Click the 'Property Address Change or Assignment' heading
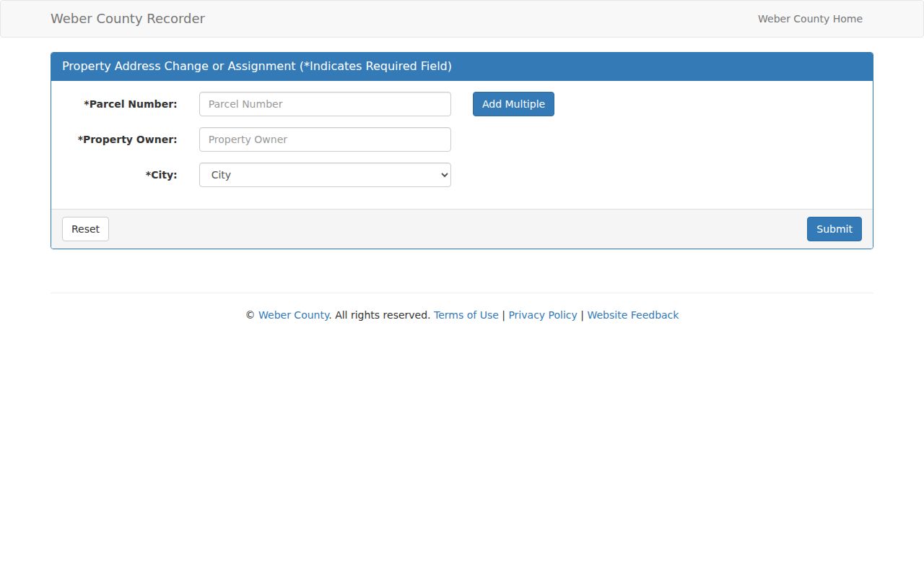Viewport: 924px width, 578px height. [x=257, y=66]
